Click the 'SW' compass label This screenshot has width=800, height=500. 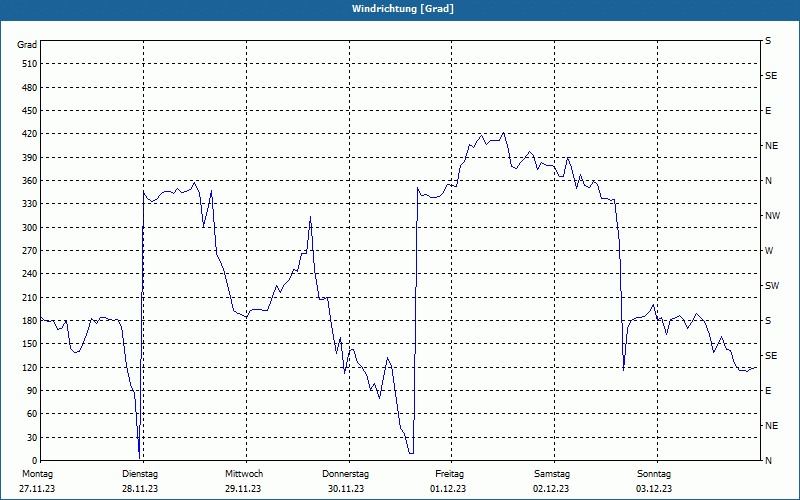click(x=772, y=286)
